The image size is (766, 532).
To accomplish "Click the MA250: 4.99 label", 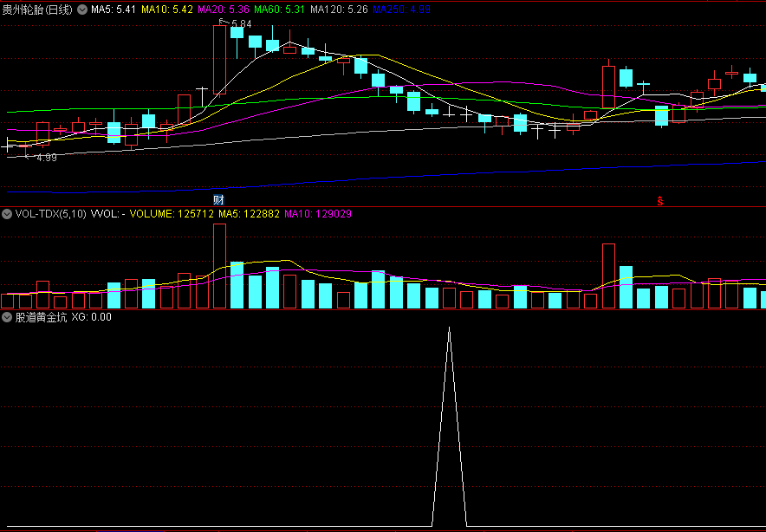I will click(x=401, y=10).
